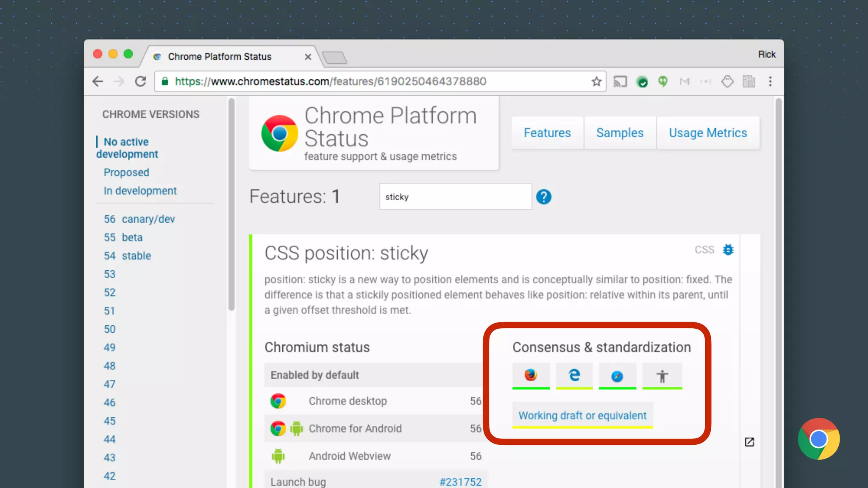Click the Safari browser status icon
Image resolution: width=868 pixels, height=488 pixels.
(617, 376)
